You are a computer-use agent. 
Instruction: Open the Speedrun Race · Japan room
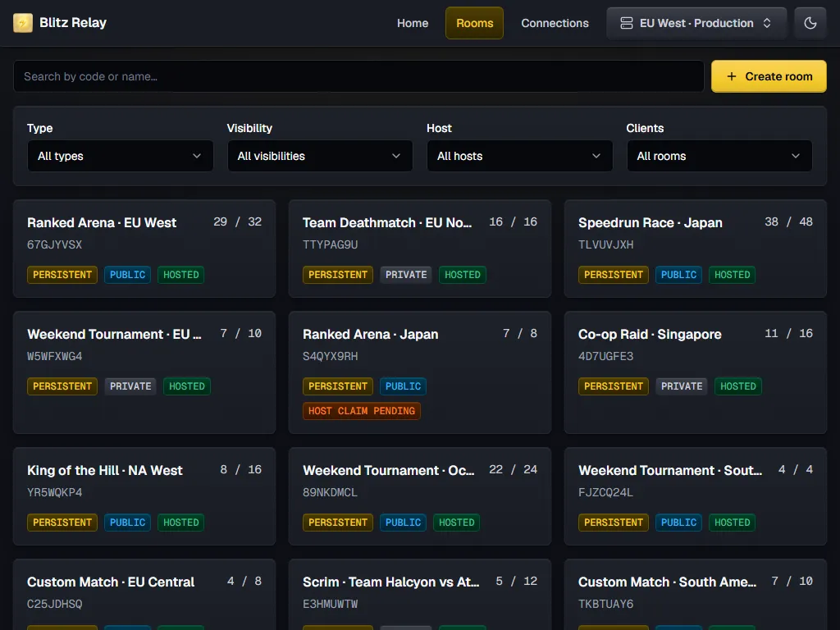coord(695,249)
